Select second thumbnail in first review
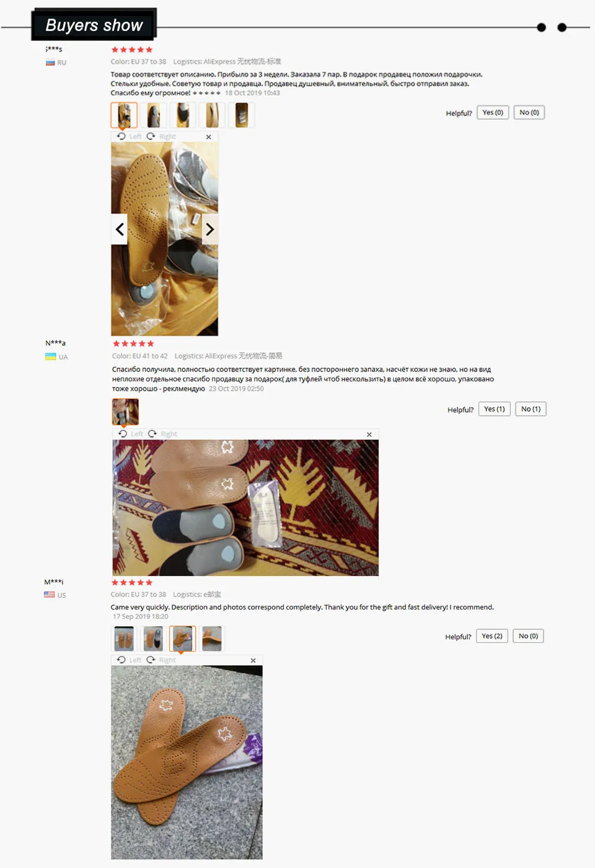 pyautogui.click(x=153, y=115)
